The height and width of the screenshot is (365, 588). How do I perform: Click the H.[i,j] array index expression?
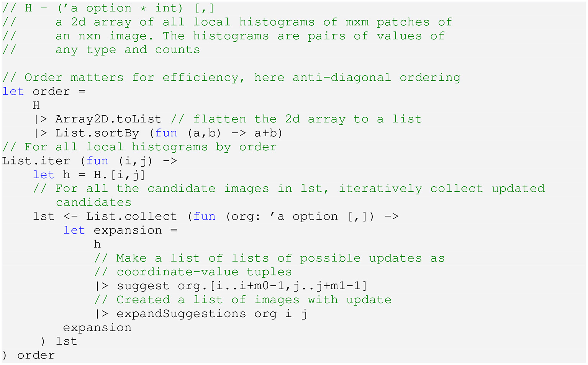click(120, 175)
